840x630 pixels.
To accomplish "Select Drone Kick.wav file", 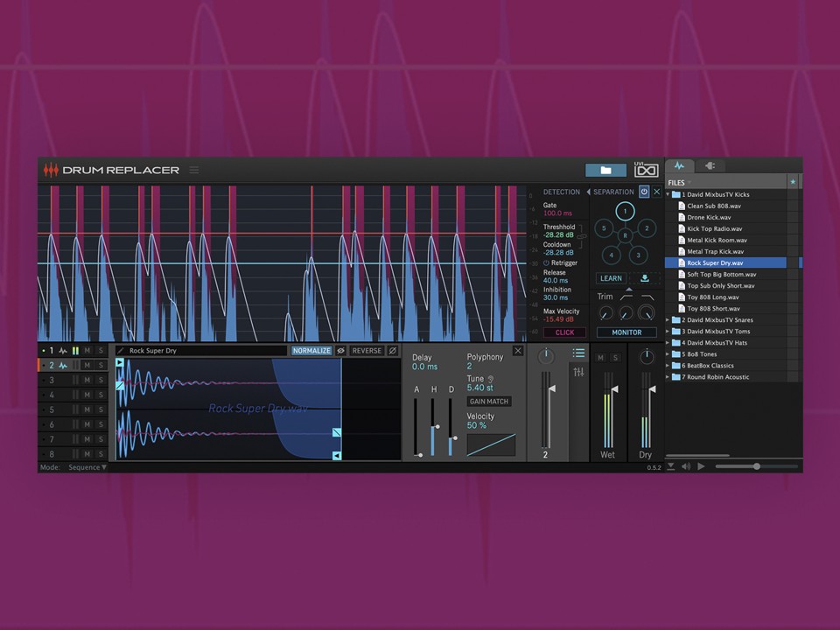I will coord(726,218).
